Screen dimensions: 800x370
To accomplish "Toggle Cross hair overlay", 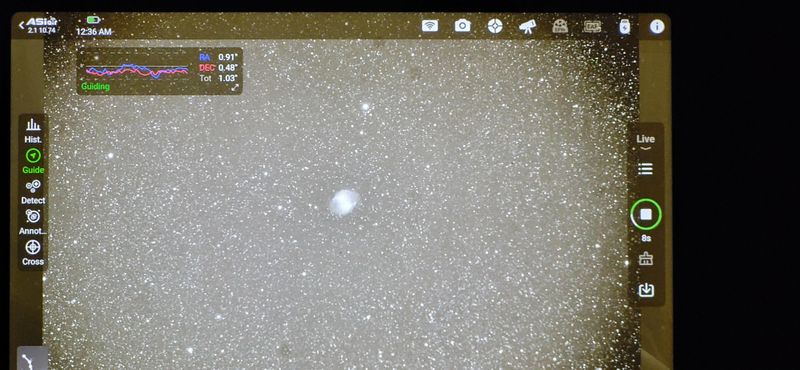I will click(x=33, y=253).
